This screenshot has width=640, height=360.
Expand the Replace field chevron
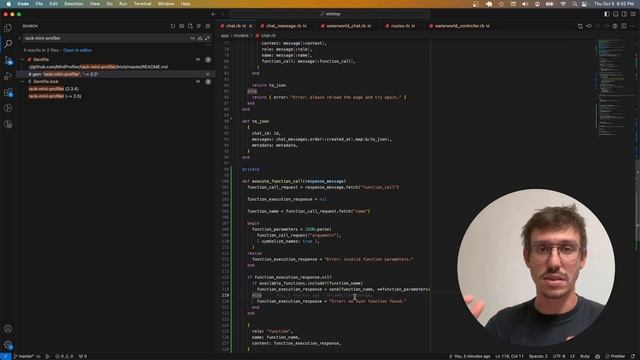click(x=19, y=38)
